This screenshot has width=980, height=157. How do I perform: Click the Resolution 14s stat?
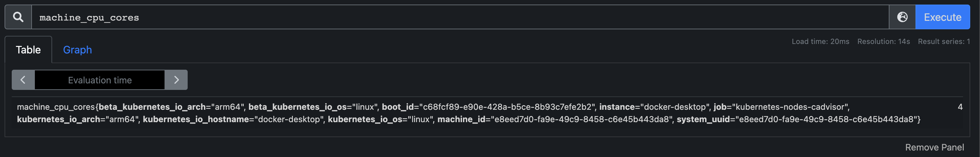point(883,41)
